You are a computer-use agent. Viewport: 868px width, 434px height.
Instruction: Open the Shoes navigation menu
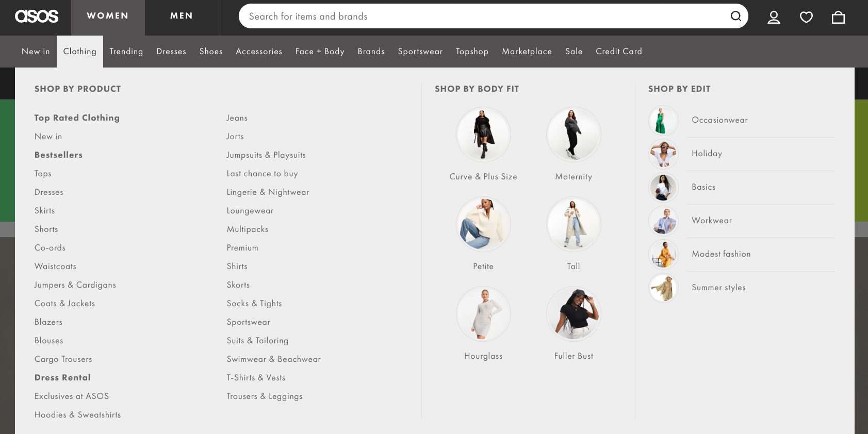point(211,52)
